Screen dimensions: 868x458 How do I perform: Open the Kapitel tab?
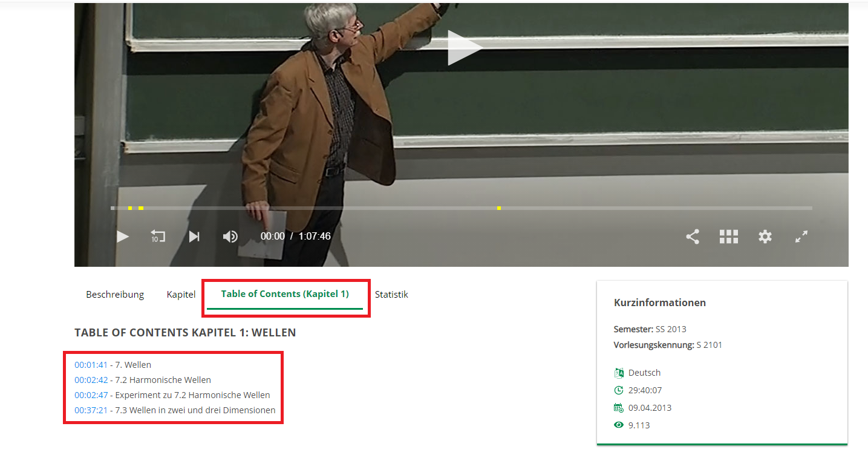[x=181, y=295]
